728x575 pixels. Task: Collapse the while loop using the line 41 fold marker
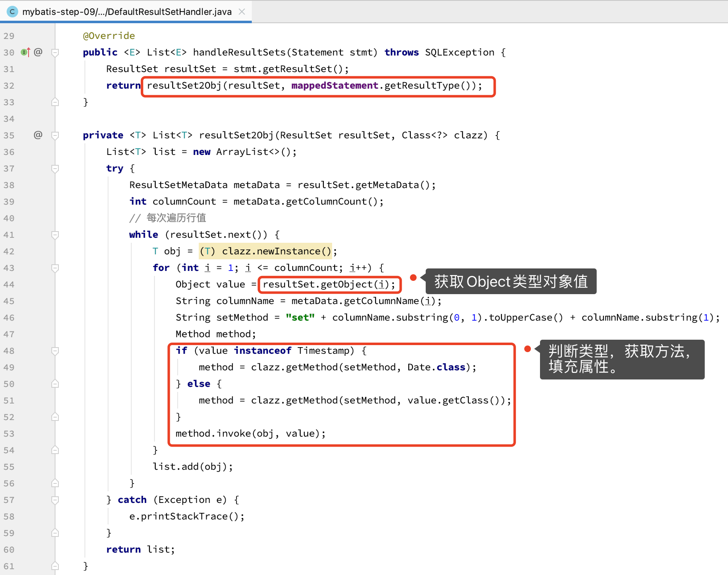pos(55,234)
